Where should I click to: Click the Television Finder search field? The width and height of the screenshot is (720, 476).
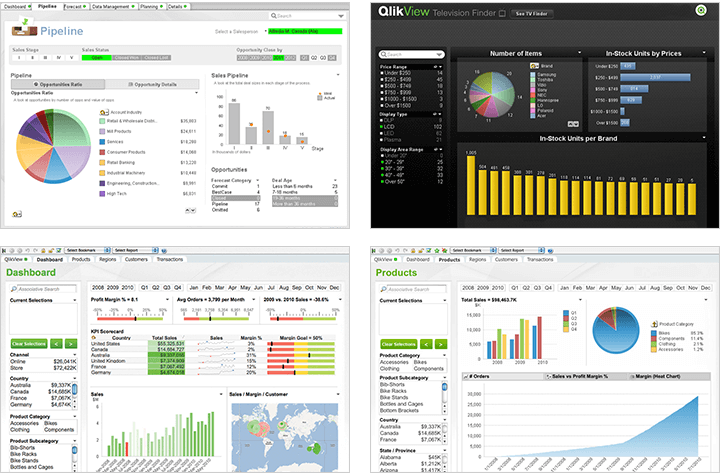[411, 55]
